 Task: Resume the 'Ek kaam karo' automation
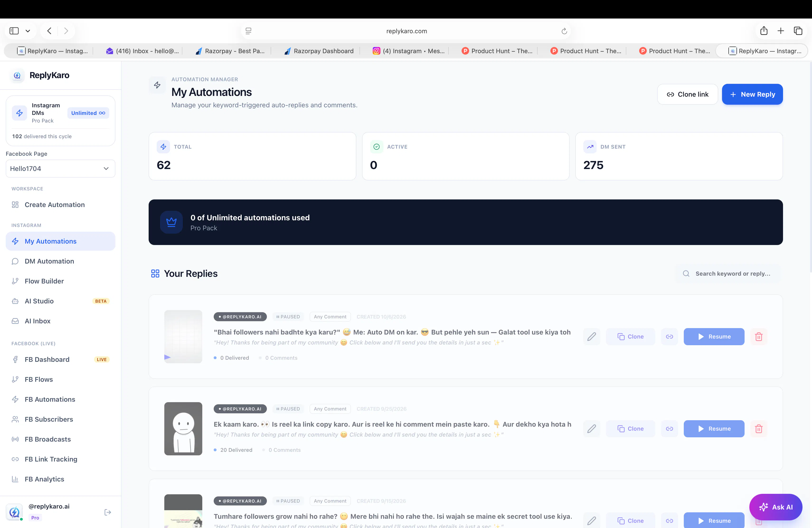point(714,429)
